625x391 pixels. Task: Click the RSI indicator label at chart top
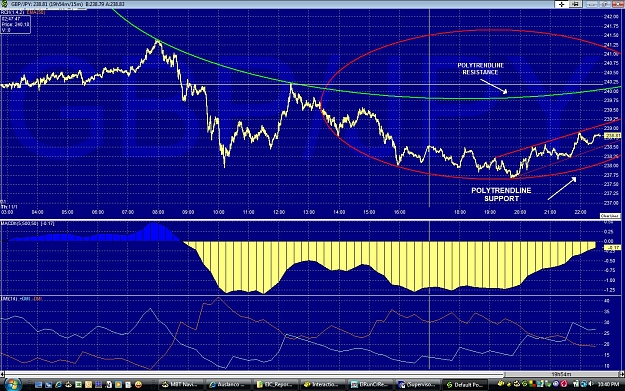tap(13, 12)
